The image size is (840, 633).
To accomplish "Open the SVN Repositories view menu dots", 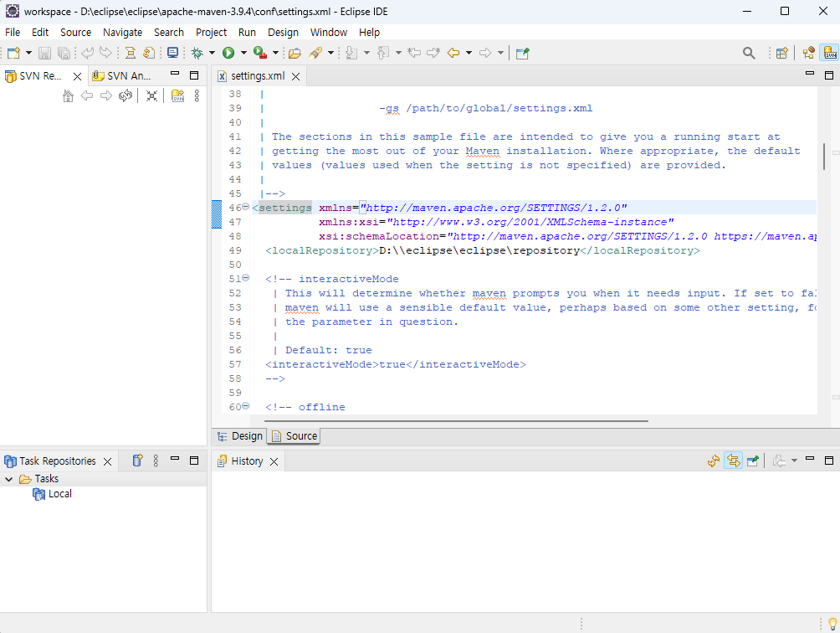I will point(197,96).
